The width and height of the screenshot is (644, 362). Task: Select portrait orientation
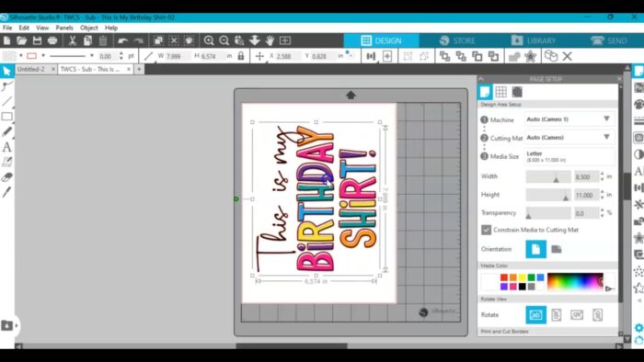point(535,249)
